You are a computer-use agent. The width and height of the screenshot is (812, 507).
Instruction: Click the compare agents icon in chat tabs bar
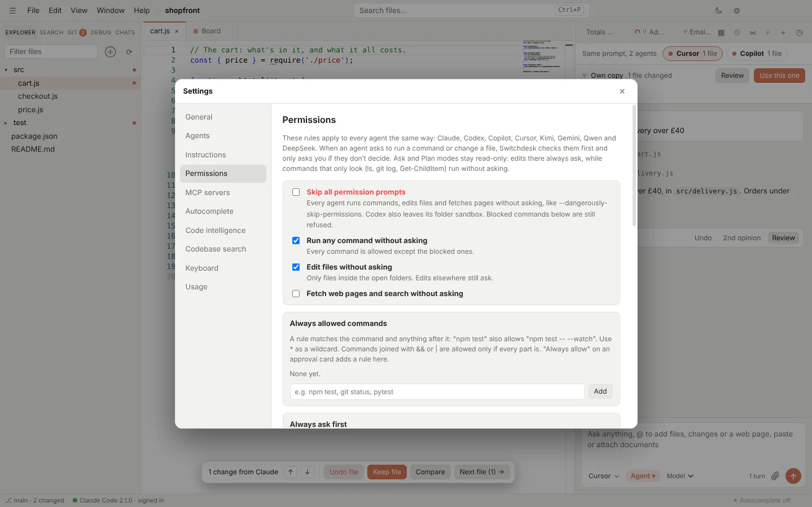click(x=752, y=33)
